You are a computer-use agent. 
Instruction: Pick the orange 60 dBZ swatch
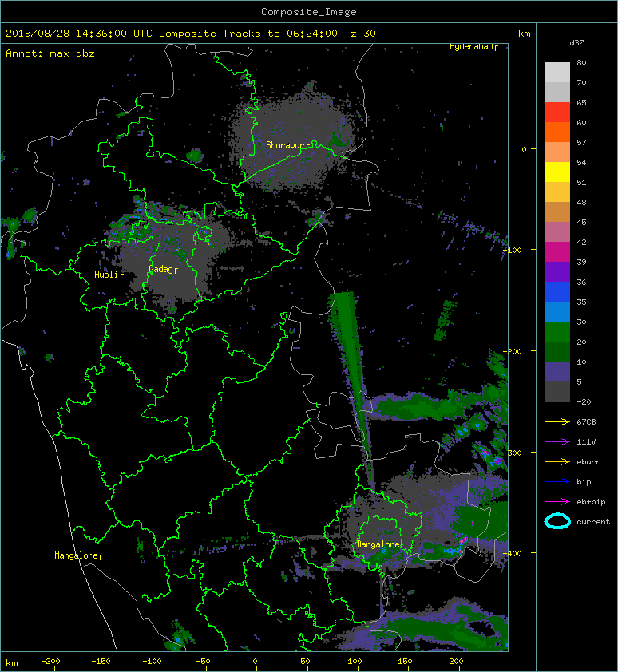point(557,132)
